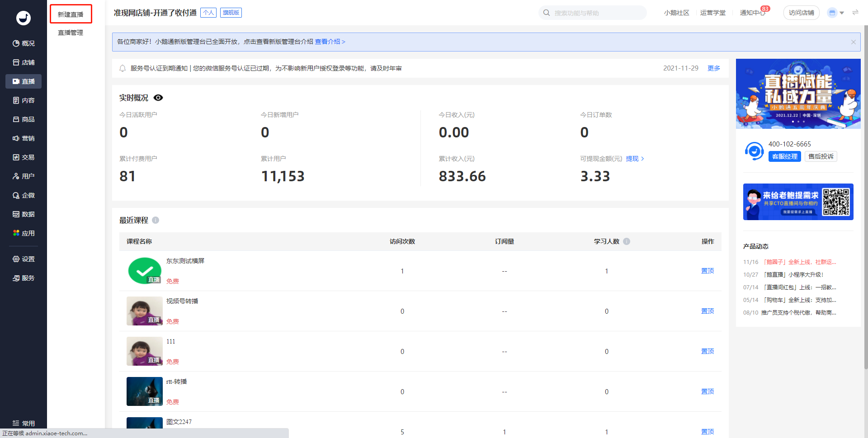Click the 访问店铺 button
868x438 pixels.
tap(801, 13)
